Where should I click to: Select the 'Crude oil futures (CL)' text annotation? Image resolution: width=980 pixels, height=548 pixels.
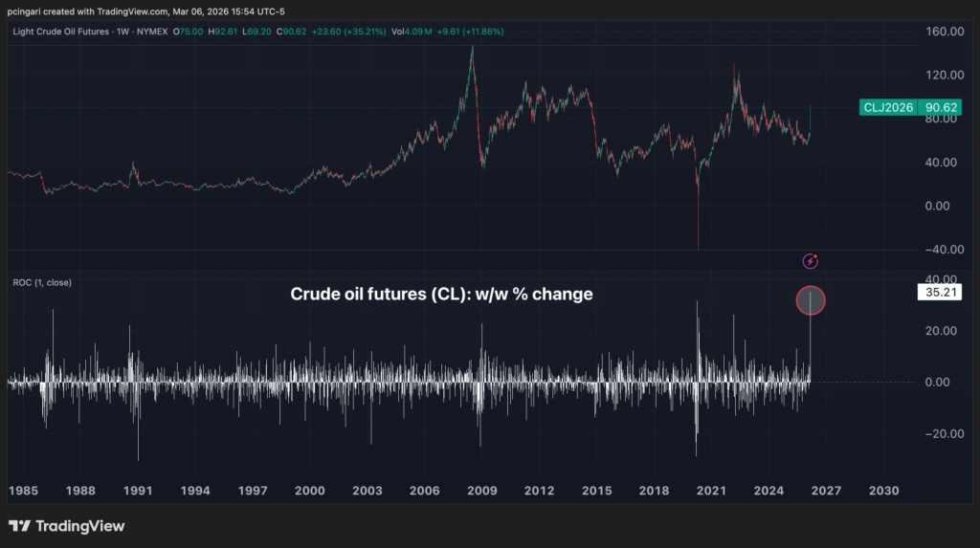point(441,295)
